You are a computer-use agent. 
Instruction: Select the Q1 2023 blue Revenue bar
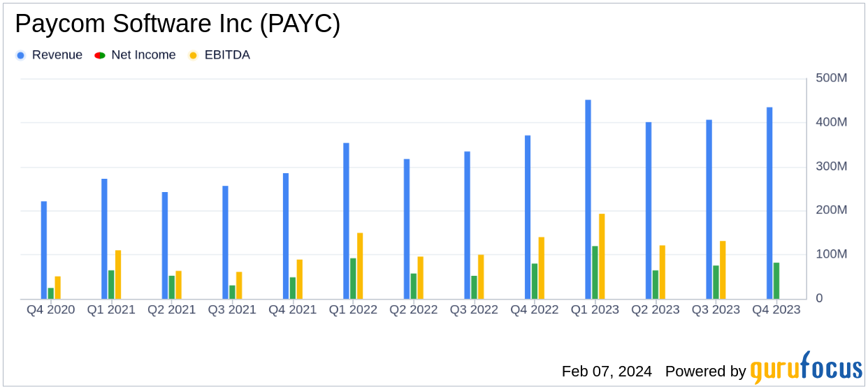pyautogui.click(x=588, y=199)
